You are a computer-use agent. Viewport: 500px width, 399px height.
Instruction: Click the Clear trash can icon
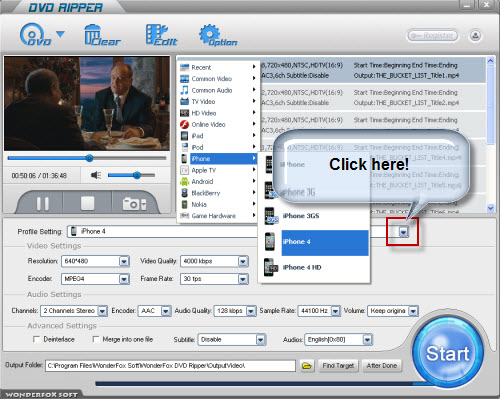click(102, 35)
